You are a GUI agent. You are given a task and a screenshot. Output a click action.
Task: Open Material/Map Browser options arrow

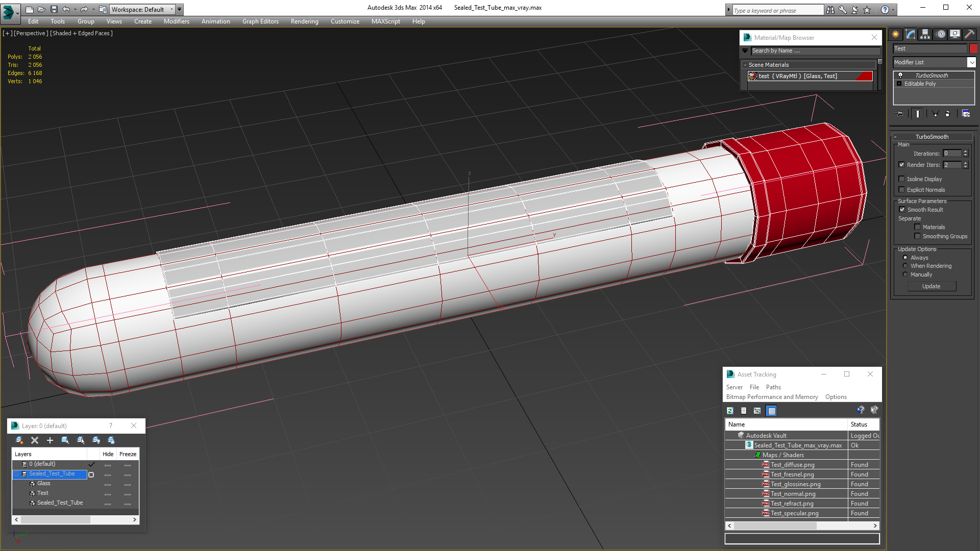(745, 51)
